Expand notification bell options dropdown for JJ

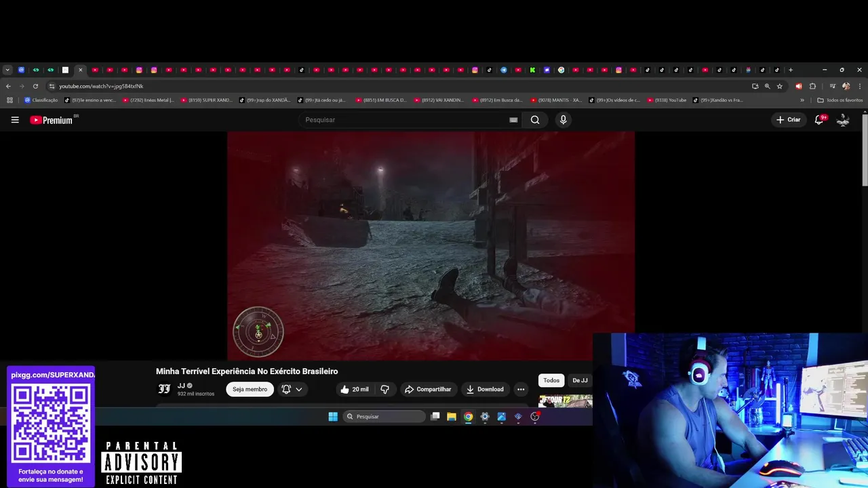pyautogui.click(x=292, y=389)
